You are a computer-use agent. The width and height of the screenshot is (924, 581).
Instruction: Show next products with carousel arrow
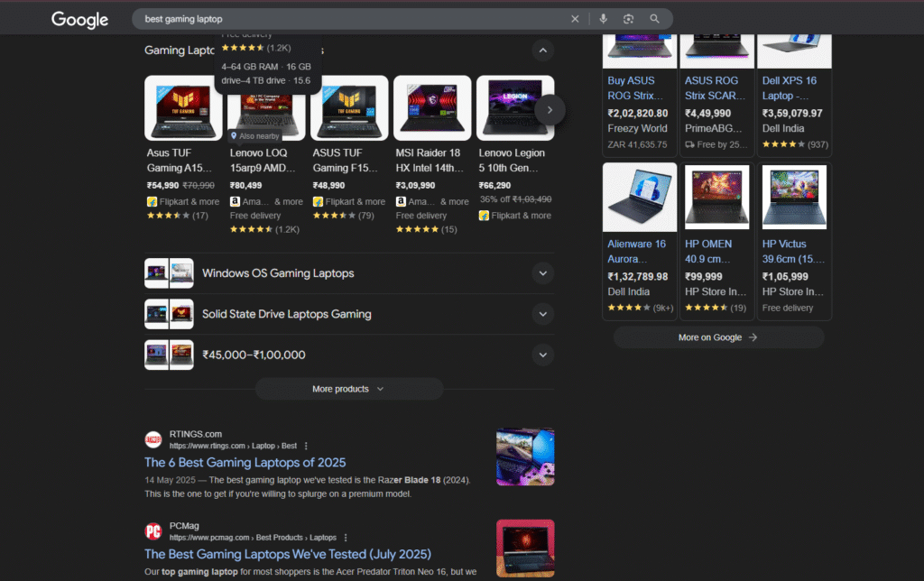550,109
